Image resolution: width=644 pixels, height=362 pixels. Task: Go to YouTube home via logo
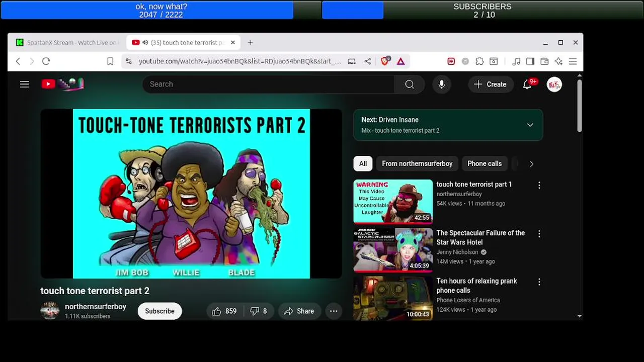62,84
